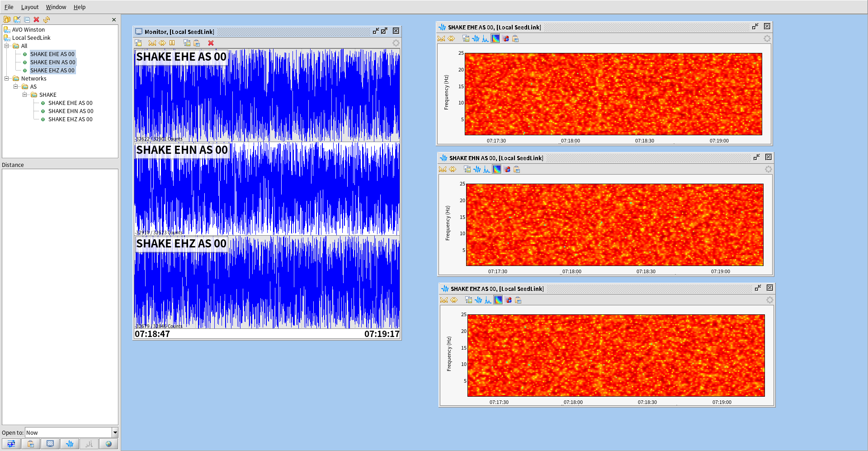Click the map globe button at bottom

(108, 444)
